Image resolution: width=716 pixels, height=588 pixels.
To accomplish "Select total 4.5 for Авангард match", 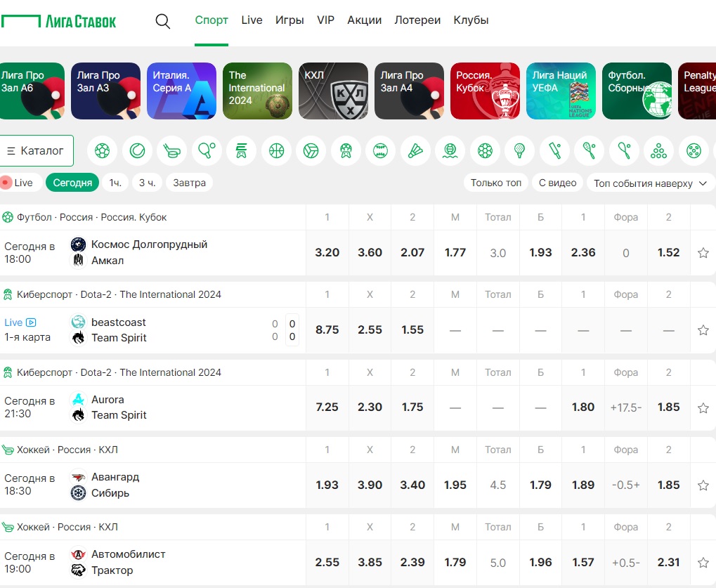I will 497,485.
